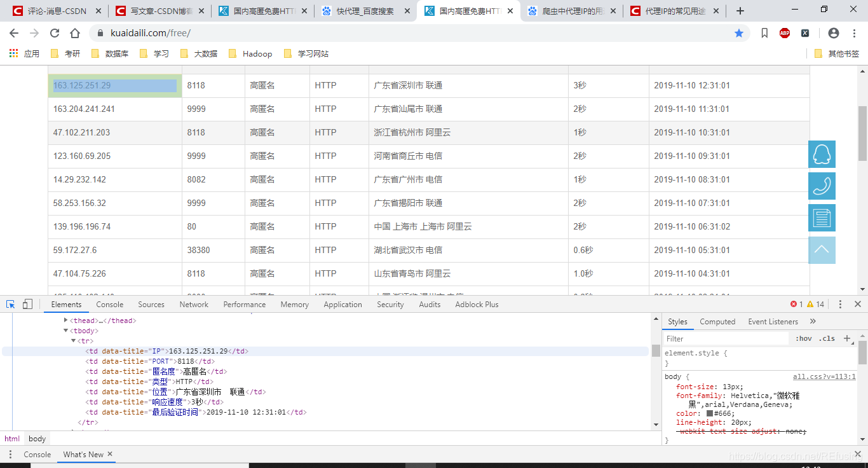Switch to the 写文章-CSDN博客 browser tab
The width and height of the screenshot is (868, 468).
point(160,11)
